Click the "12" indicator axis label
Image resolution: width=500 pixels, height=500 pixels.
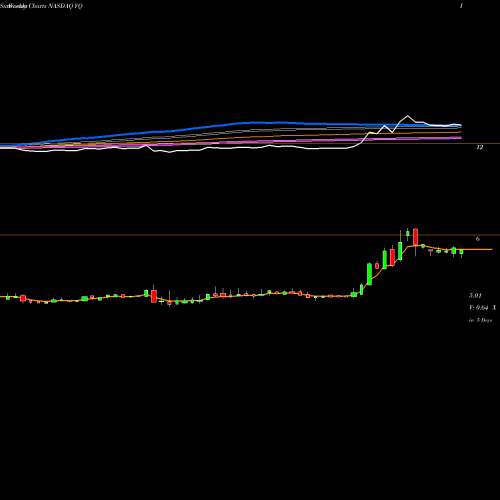click(x=479, y=147)
